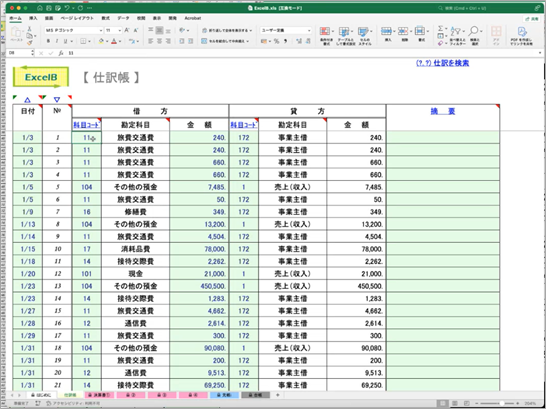546x409 pixels.
Task: Click the Cell Styles icon
Action: point(363,31)
